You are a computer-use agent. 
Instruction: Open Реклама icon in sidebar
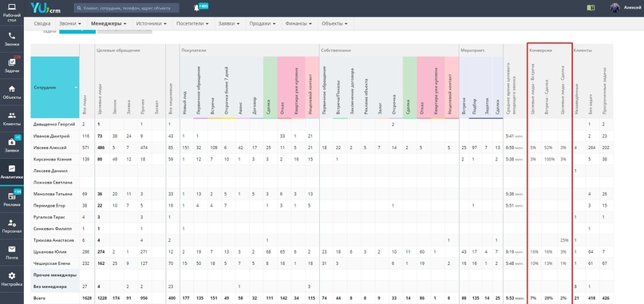[12, 196]
